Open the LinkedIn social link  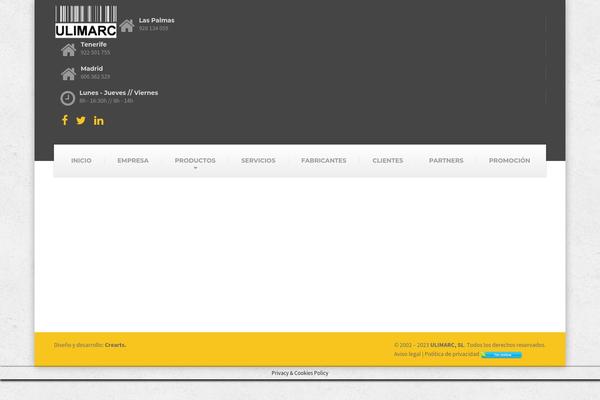point(99,121)
